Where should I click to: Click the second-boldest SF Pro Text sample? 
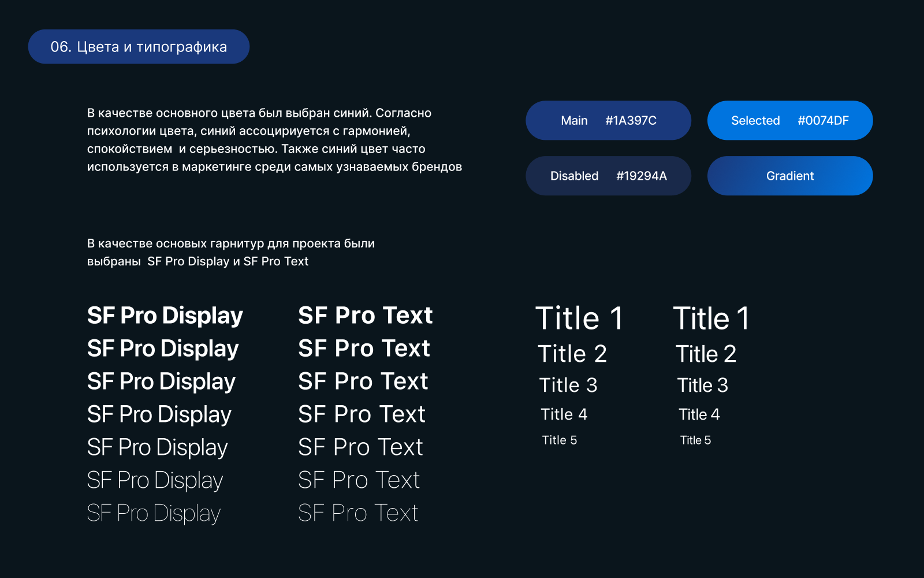pos(364,349)
